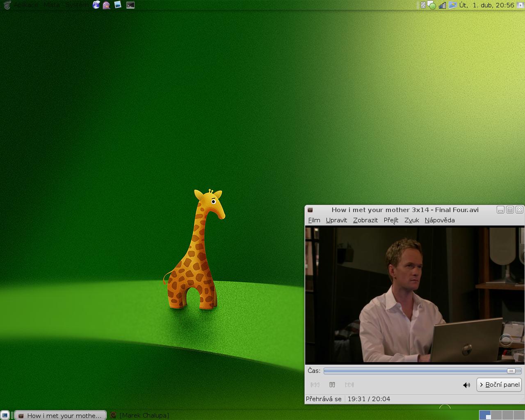Launch the web browser globe icon

click(96, 5)
